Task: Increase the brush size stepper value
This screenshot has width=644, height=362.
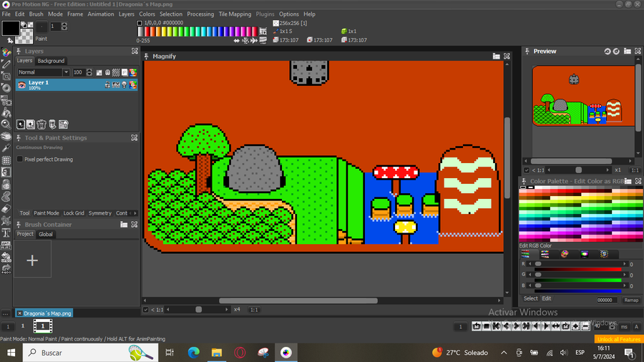Action: (x=64, y=24)
